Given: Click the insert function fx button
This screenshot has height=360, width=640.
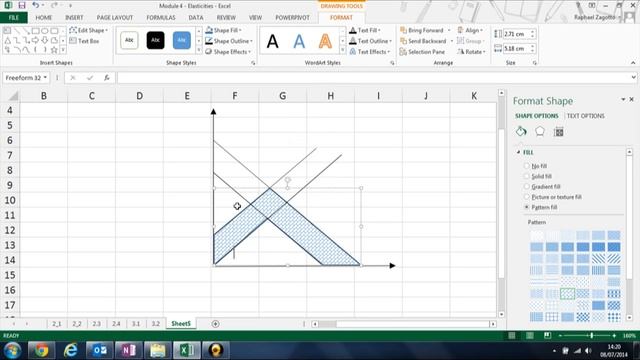Looking at the screenshot, I should (107, 78).
